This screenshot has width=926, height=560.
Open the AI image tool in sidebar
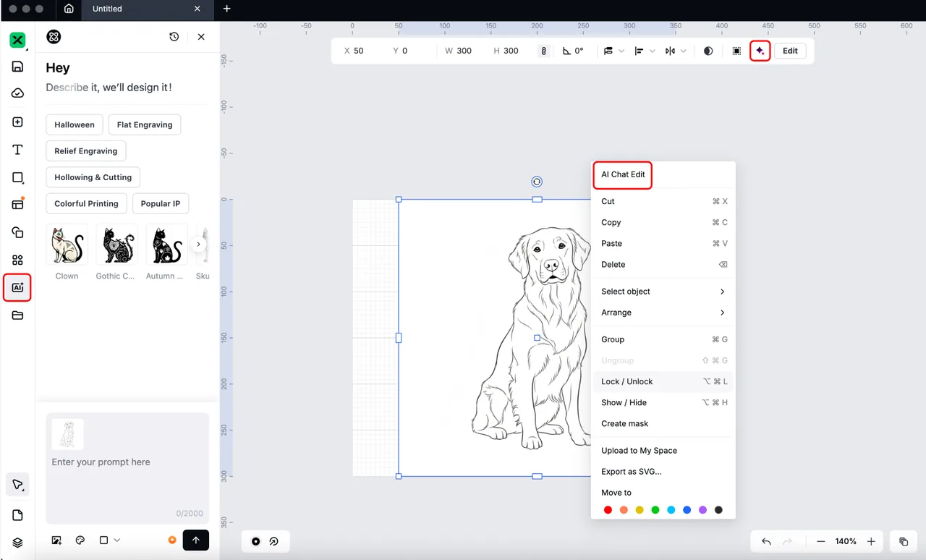coord(18,287)
